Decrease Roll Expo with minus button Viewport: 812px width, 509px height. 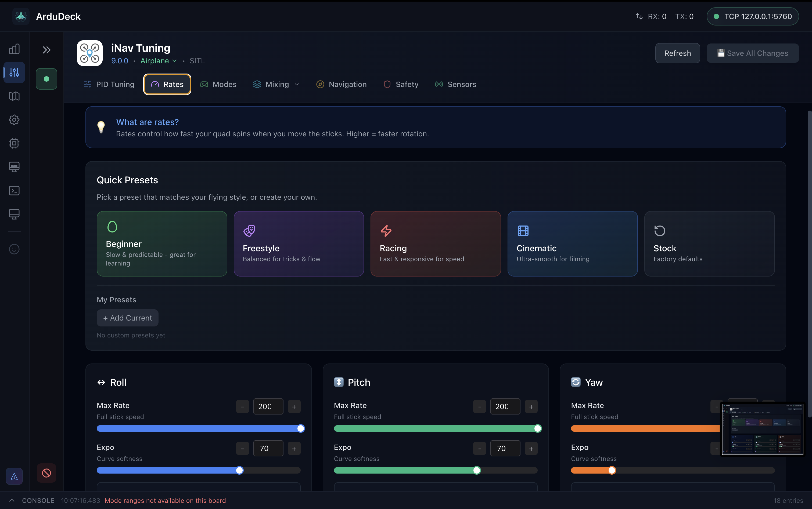click(x=242, y=448)
